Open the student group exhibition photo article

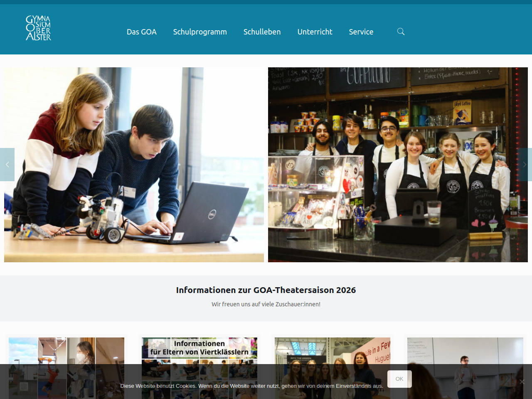click(332, 351)
